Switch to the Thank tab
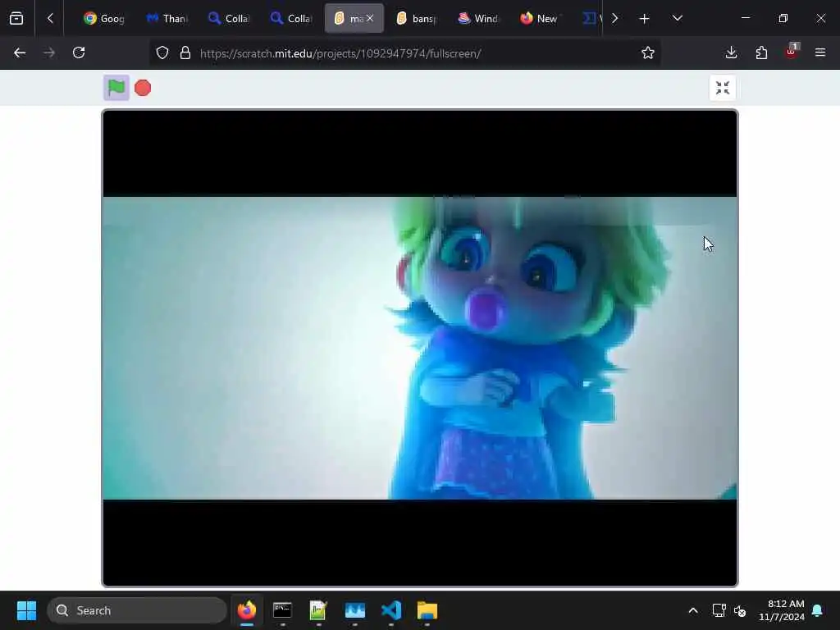840x630 pixels. point(167,19)
